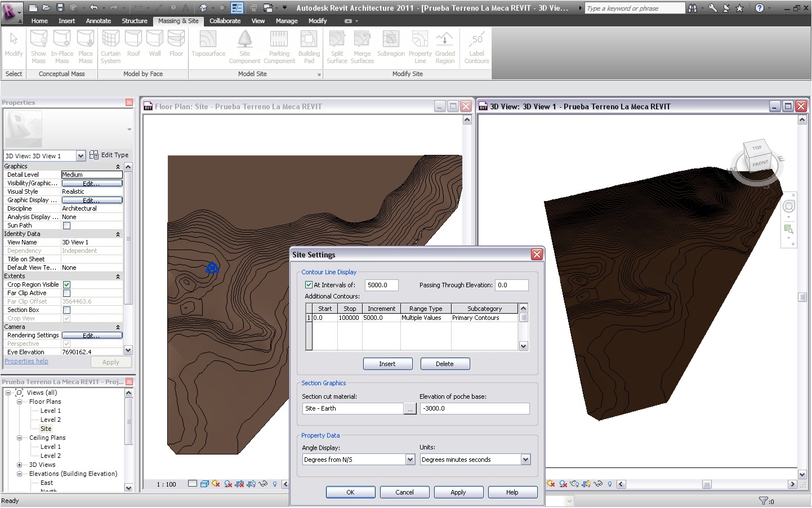Click the Insert button for contours
The height and width of the screenshot is (508, 812).
(x=387, y=364)
